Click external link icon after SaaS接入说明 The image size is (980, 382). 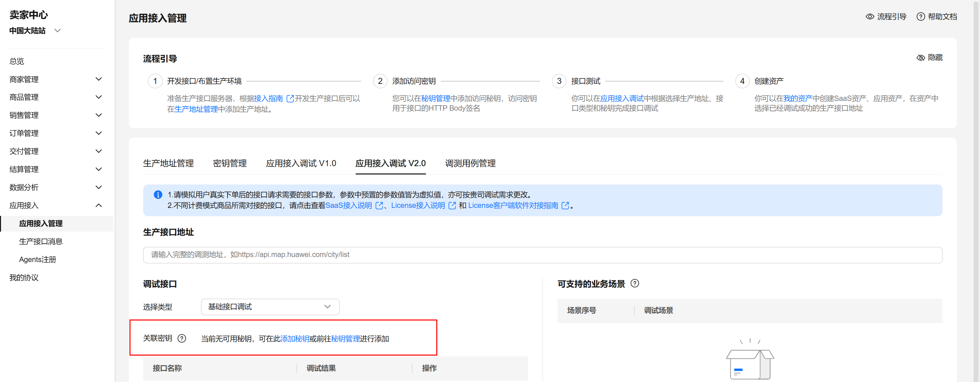tap(379, 206)
